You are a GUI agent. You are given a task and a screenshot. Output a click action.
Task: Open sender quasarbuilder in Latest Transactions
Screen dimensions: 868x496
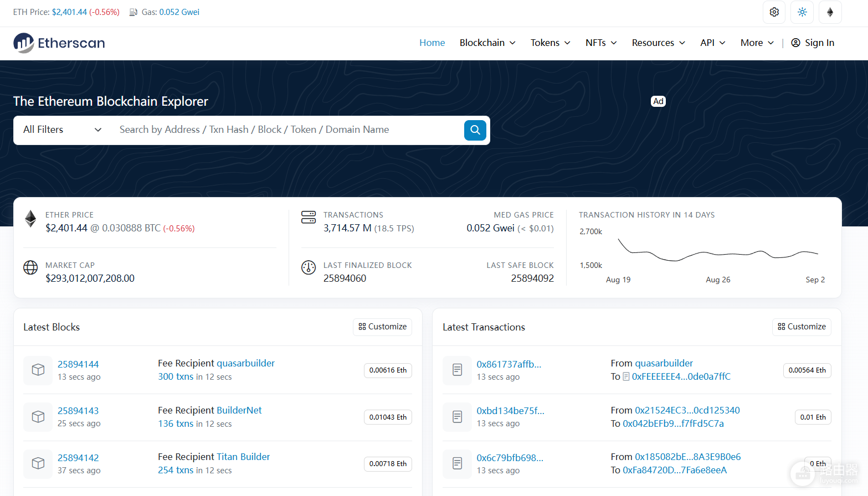[x=664, y=363]
